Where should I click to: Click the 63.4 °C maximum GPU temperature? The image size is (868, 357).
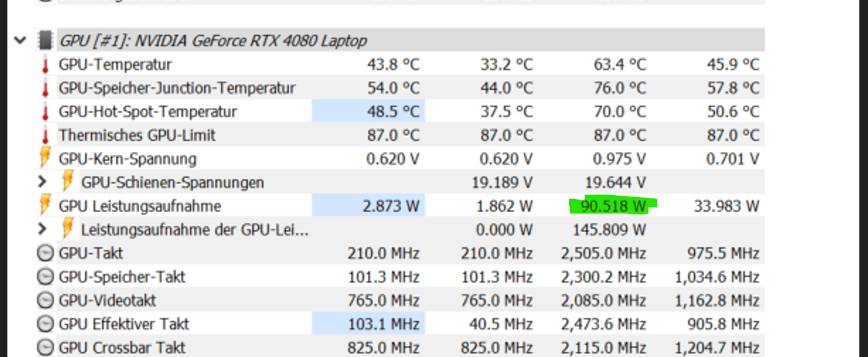[x=620, y=65]
